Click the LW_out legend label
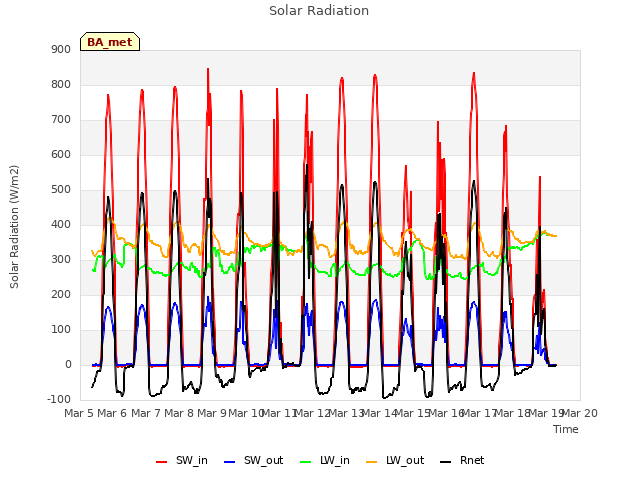The height and width of the screenshot is (480, 640). 405,460
